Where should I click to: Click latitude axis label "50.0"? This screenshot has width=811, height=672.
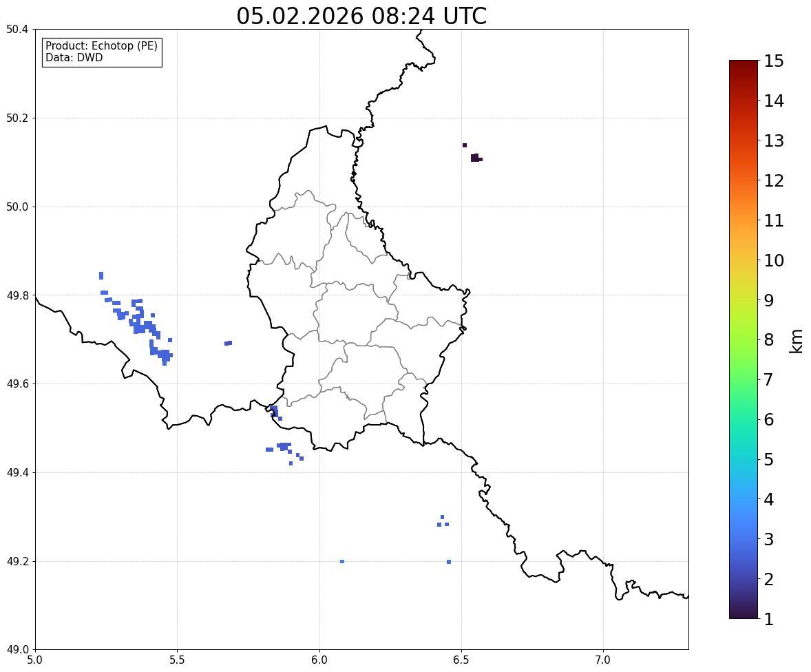(x=17, y=207)
